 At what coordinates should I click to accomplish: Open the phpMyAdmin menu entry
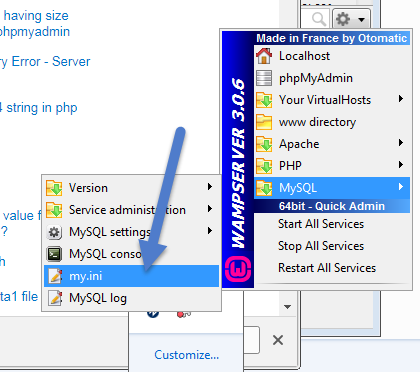(x=332, y=78)
